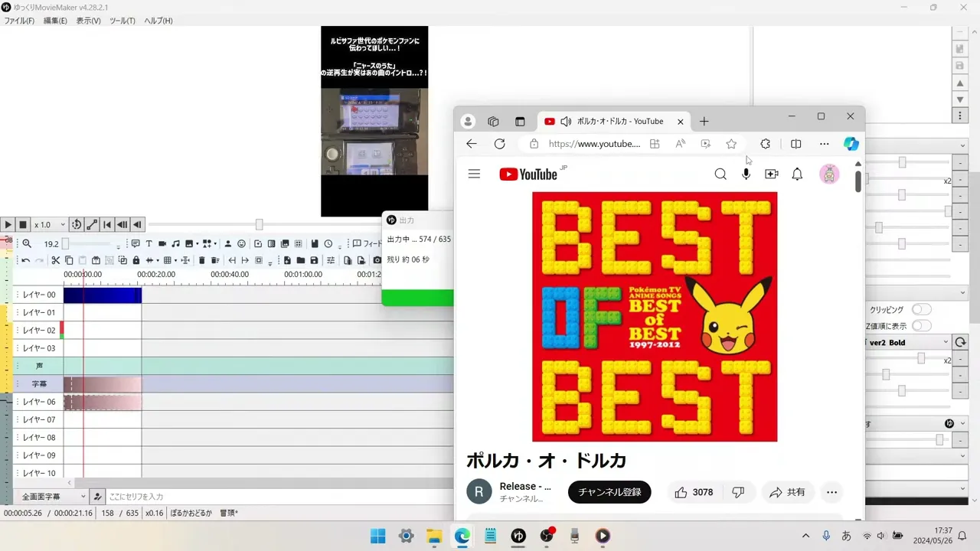
Task: Toggle the クリッピング switch
Action: pos(921,309)
